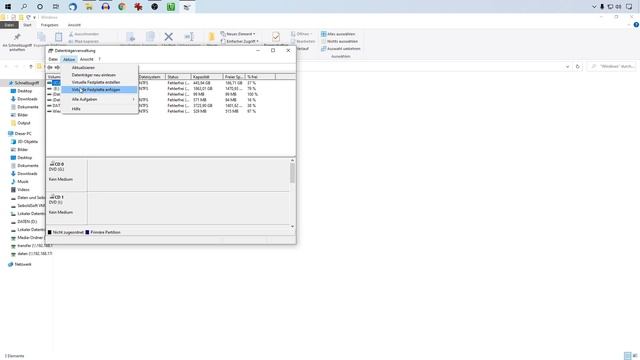Click the Explorer refresh icon beside address bar
640x360 pixels.
click(x=578, y=67)
